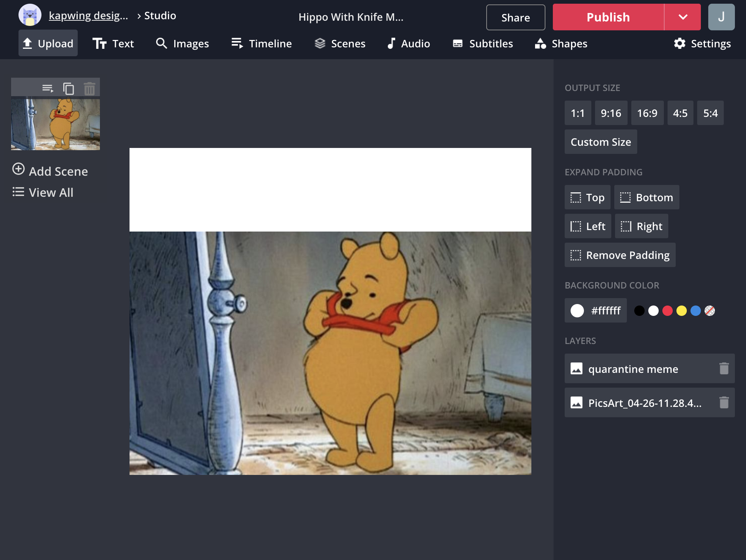Open Custom Size options
Screen dimensions: 746x560
pyautogui.click(x=601, y=142)
